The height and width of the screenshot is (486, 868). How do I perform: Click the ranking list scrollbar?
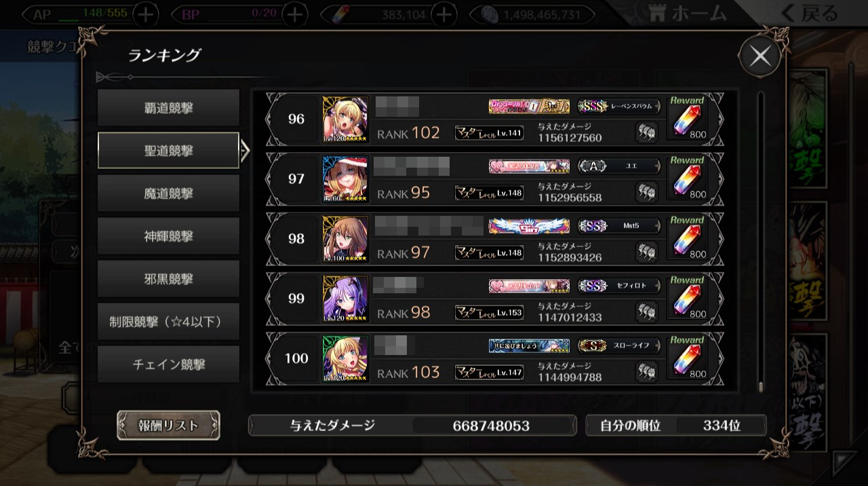tap(761, 242)
